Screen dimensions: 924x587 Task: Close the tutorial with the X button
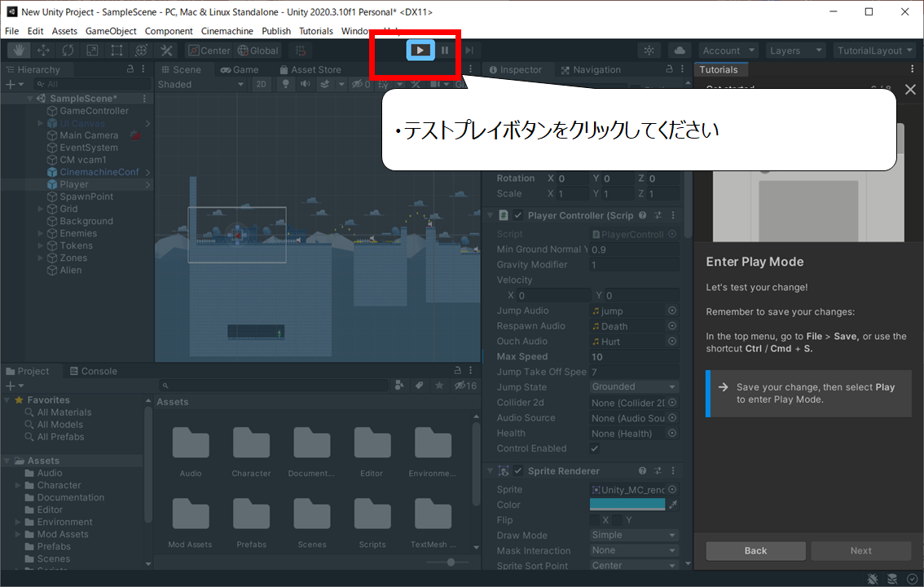[x=910, y=90]
